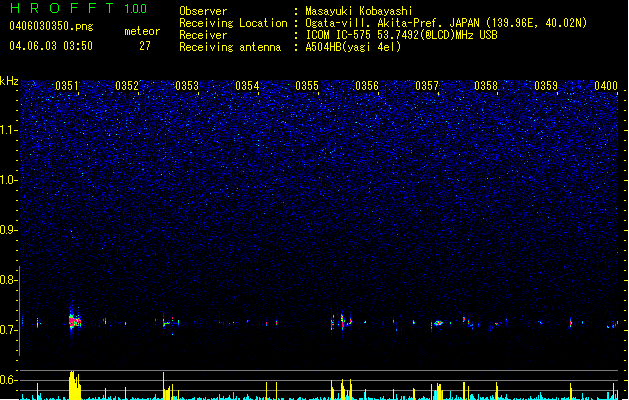Click the 'Observer' field label
629x400 pixels.
click(203, 11)
